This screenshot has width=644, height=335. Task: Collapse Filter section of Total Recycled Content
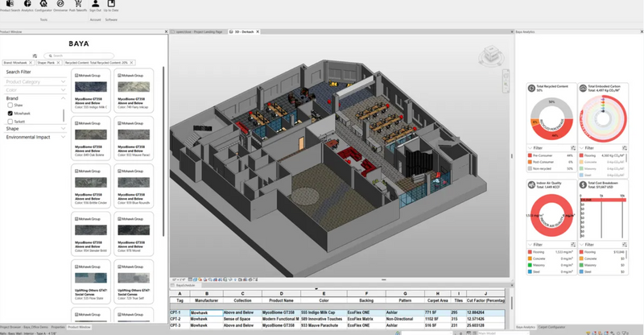coord(530,147)
